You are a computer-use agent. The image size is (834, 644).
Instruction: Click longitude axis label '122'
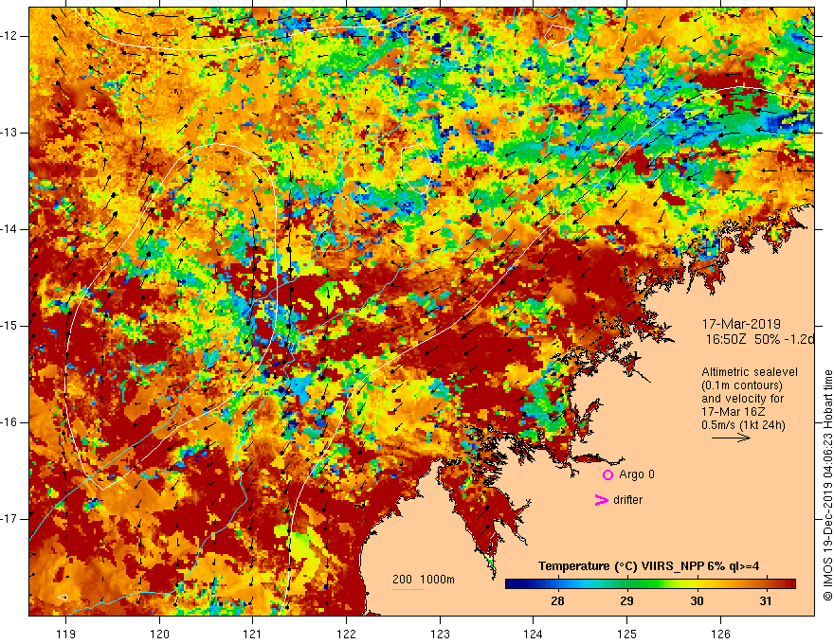click(346, 634)
